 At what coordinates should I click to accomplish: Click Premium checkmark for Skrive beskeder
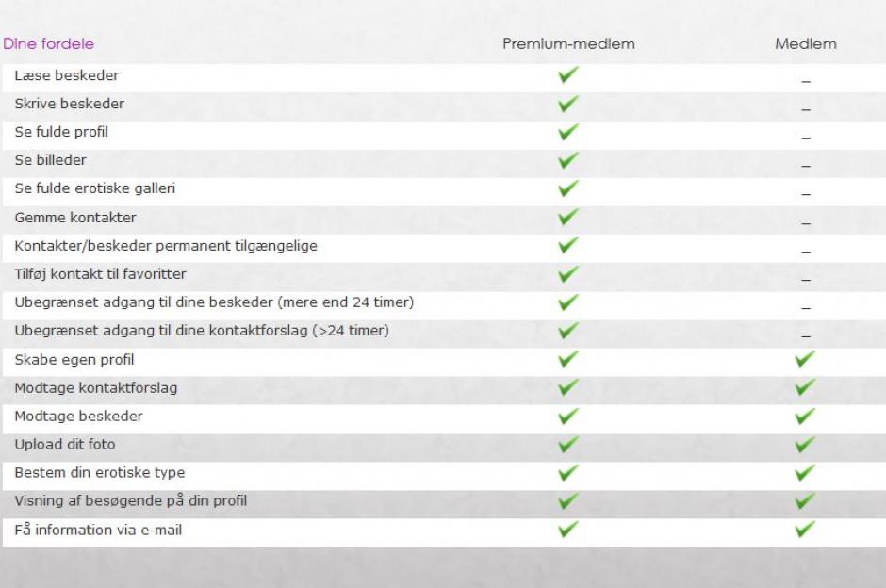point(567,104)
